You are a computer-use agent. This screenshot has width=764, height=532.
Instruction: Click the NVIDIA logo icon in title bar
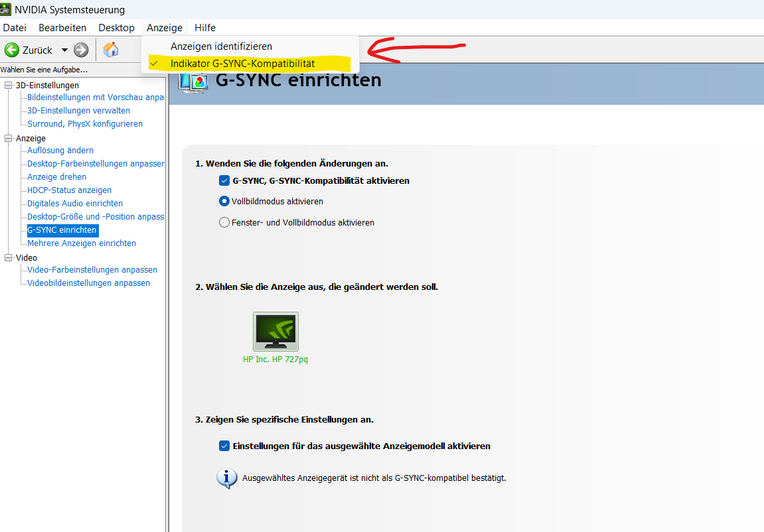point(5,9)
